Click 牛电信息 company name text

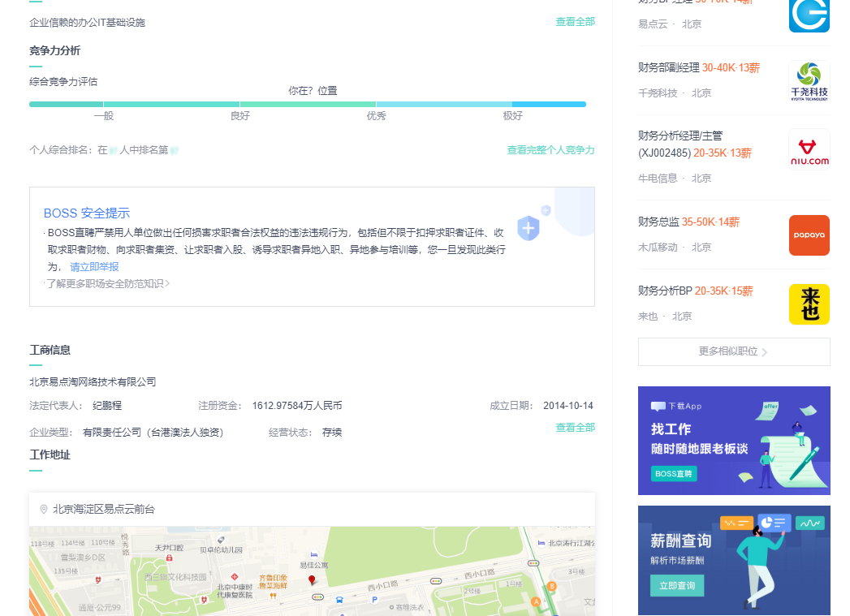coord(658,179)
